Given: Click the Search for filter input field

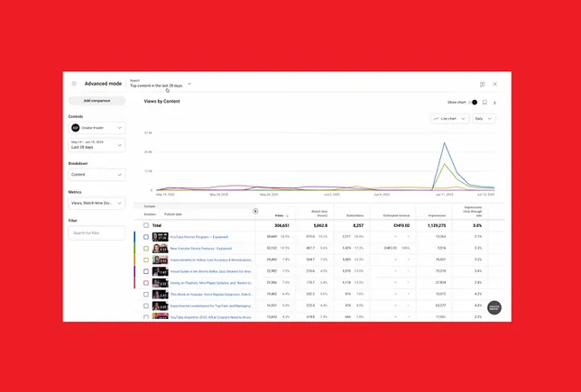Looking at the screenshot, I should coord(97,232).
